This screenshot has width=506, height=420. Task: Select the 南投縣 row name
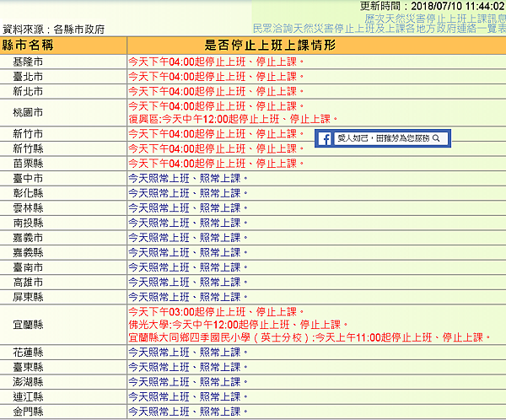coord(28,223)
